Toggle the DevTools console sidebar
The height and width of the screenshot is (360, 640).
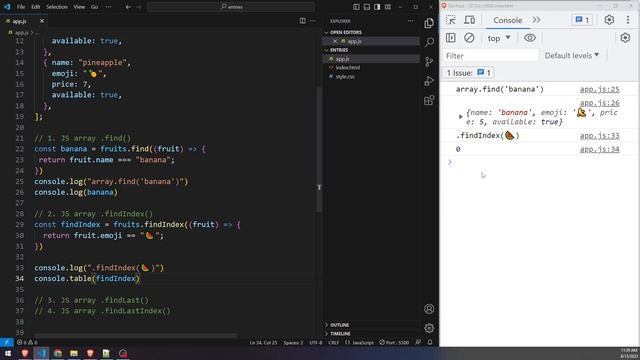(x=451, y=38)
